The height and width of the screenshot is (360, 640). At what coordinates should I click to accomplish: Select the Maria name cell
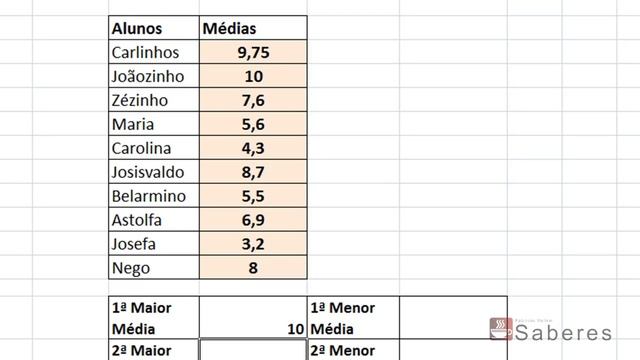coord(154,124)
